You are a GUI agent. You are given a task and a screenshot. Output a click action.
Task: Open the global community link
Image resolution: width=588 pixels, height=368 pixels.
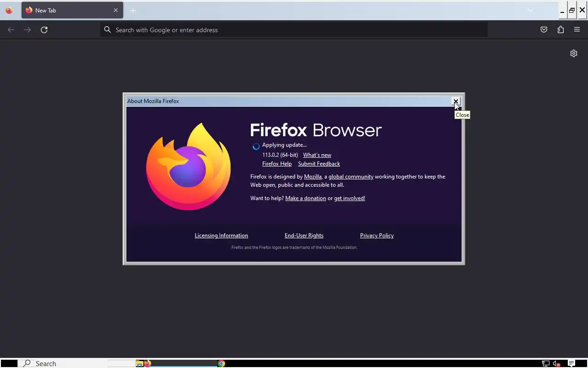pyautogui.click(x=351, y=177)
